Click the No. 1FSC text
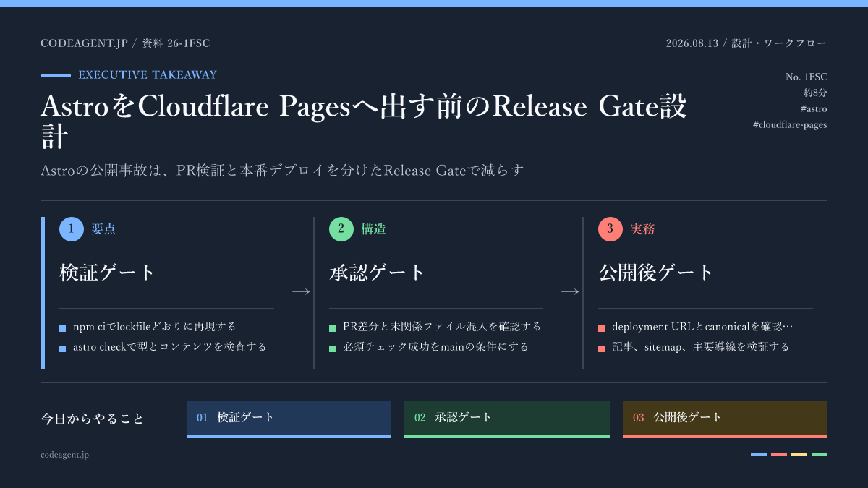The width and height of the screenshot is (868, 488). [807, 77]
